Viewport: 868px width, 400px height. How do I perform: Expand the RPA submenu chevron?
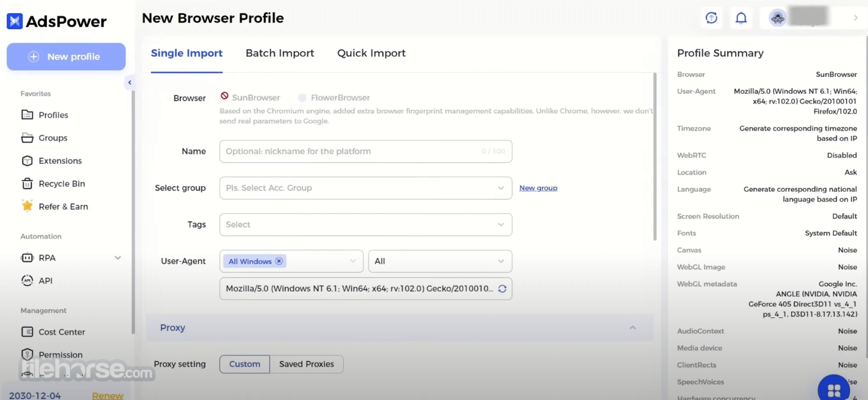[x=118, y=258]
